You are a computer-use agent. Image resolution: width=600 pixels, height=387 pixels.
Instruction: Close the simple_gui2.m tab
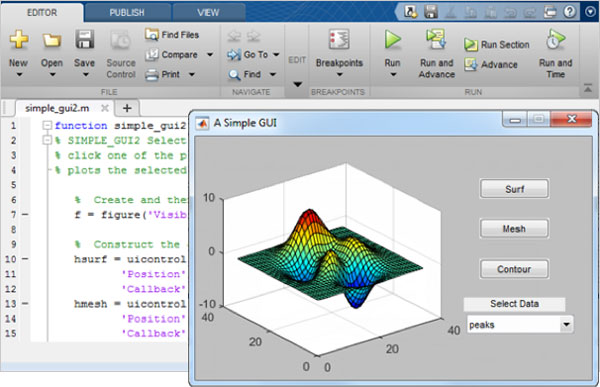(104, 108)
